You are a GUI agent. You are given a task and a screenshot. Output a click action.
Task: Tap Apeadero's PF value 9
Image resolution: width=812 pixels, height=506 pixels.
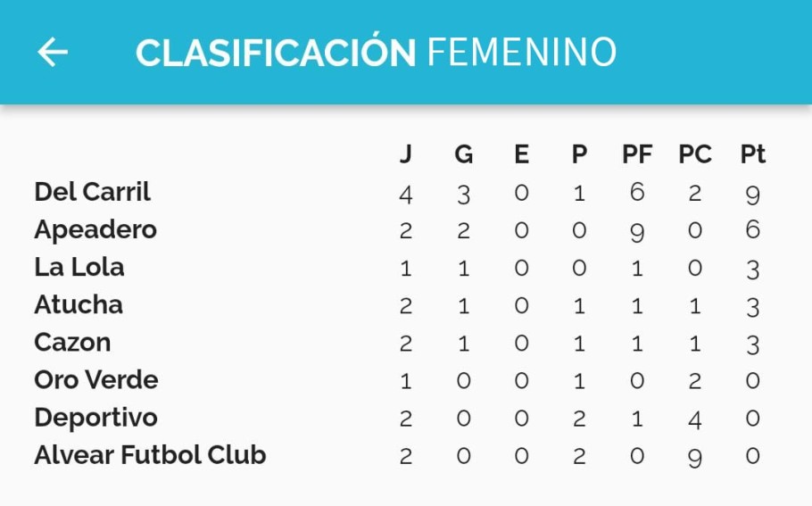coord(637,233)
